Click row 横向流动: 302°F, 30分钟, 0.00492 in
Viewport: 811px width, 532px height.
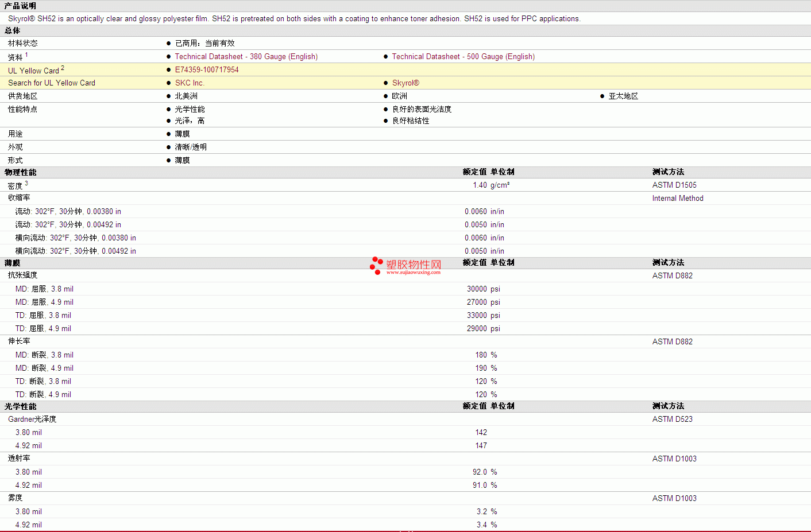tap(405, 251)
